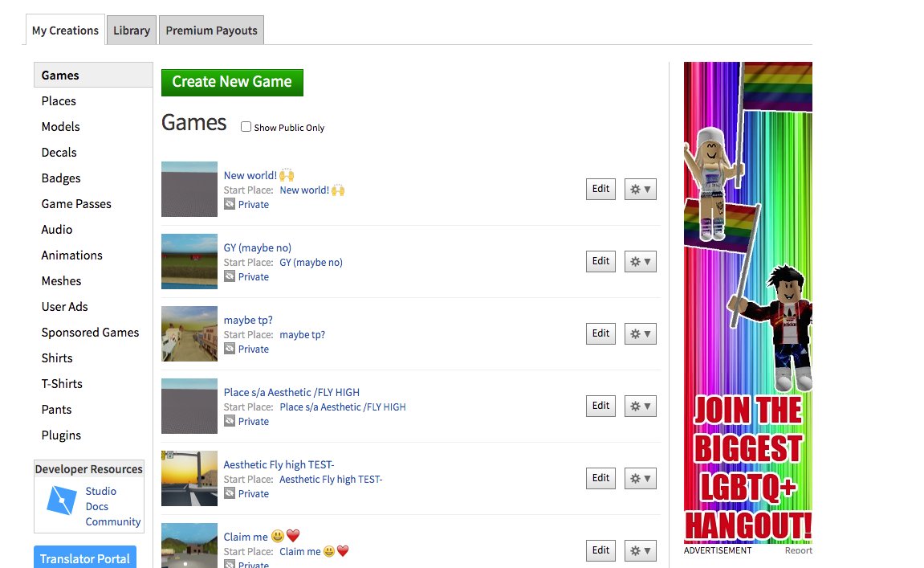Image resolution: width=924 pixels, height=568 pixels.
Task: Open gear dropdown for Aesthetic Fly high TEST-
Action: tap(640, 478)
